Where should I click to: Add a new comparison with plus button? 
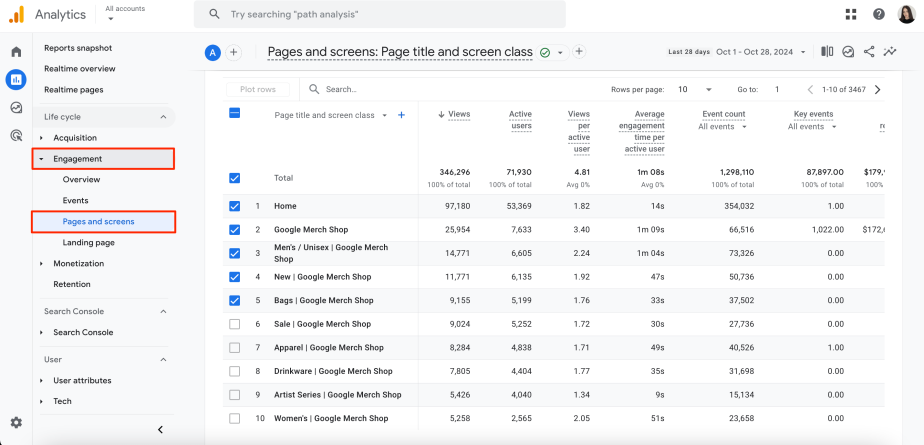(x=234, y=52)
